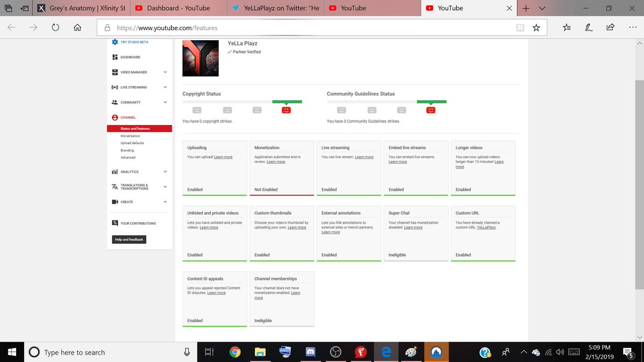Screen dimensions: 644x362
Task: Open Google Chrome from taskbar
Action: [235, 352]
